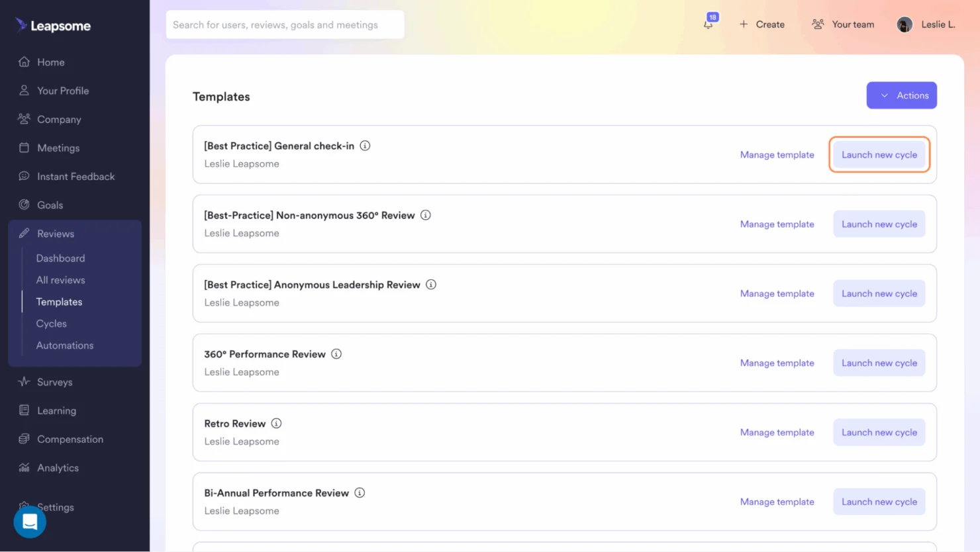980x552 pixels.
Task: Select the Analytics icon in the sidebar
Action: [x=24, y=467]
